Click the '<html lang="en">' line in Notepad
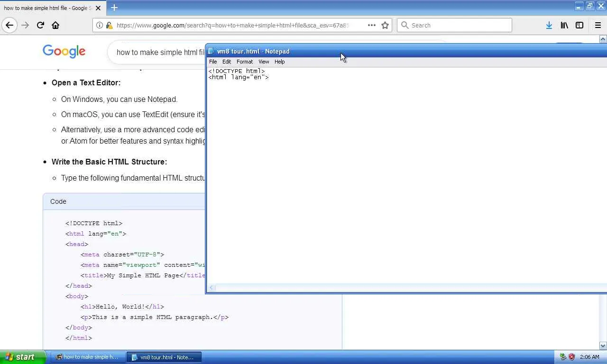Screen dimensions: 607x364 tap(239, 77)
